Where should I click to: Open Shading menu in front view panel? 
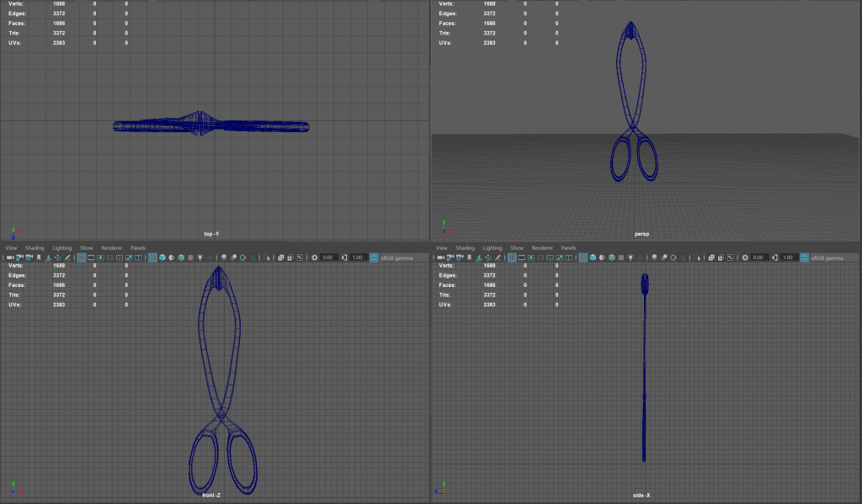point(35,248)
